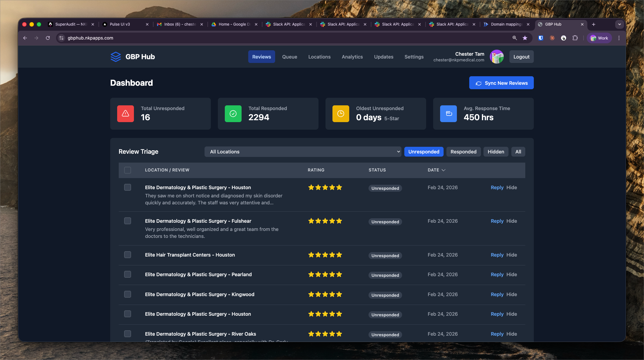Open the All Locations dropdown

pyautogui.click(x=303, y=152)
